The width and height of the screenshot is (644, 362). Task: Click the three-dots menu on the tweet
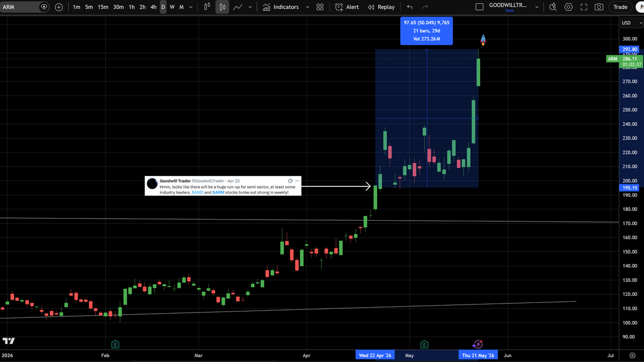297,180
